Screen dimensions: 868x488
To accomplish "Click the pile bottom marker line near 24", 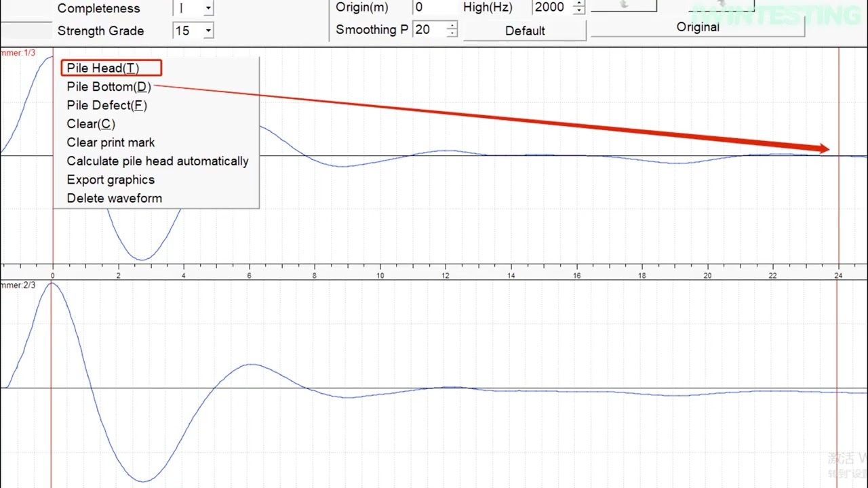I will coord(839,156).
